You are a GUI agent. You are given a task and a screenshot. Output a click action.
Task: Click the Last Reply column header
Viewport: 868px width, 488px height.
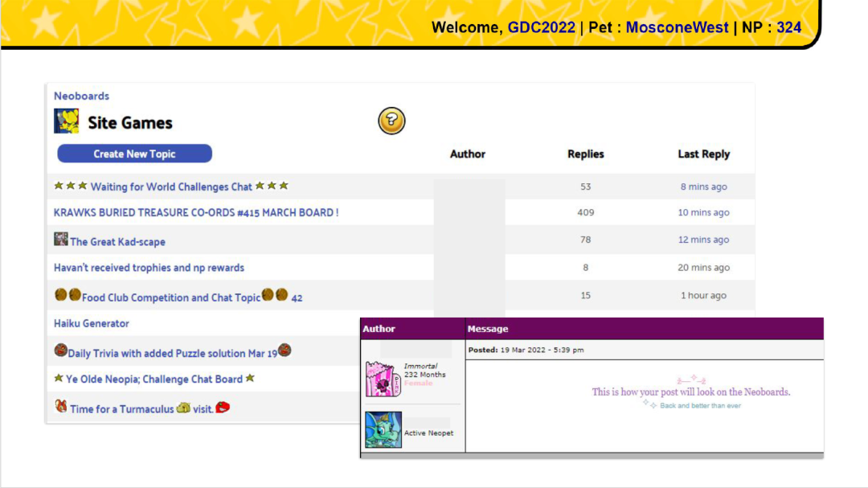point(703,154)
